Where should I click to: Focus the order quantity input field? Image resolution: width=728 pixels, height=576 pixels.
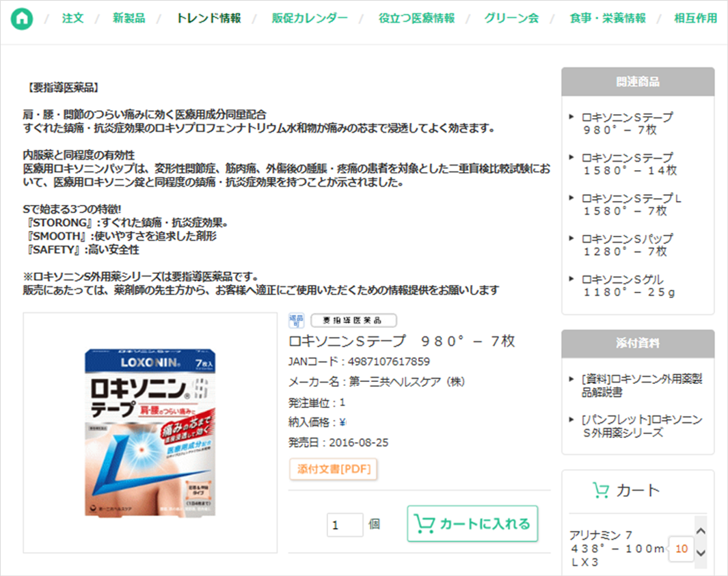tap(345, 525)
